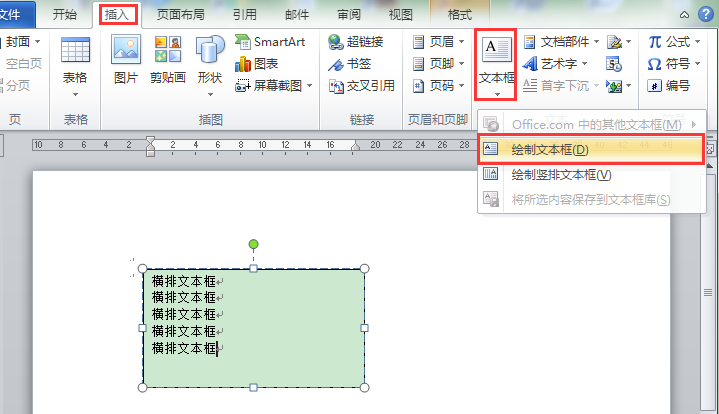Insert a 图片 picture
719x414 pixels.
tap(126, 61)
